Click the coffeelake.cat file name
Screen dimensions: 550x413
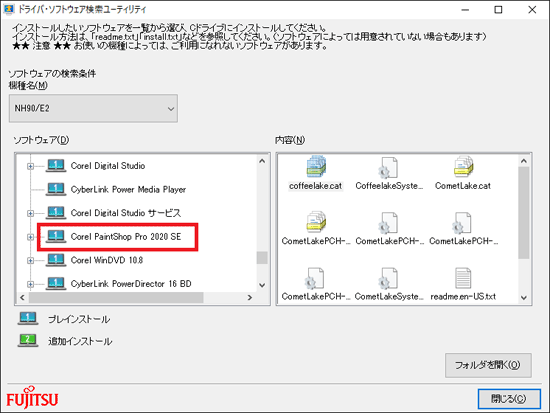(x=315, y=186)
